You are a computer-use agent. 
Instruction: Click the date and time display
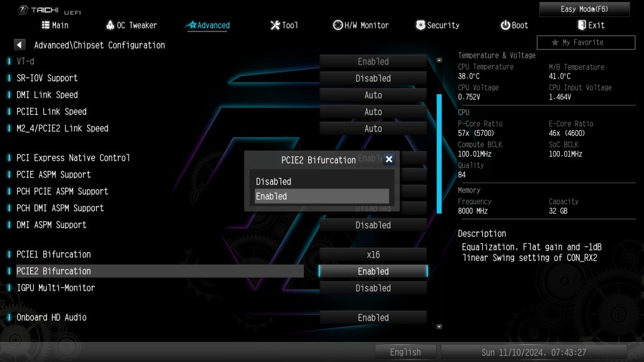coord(533,352)
